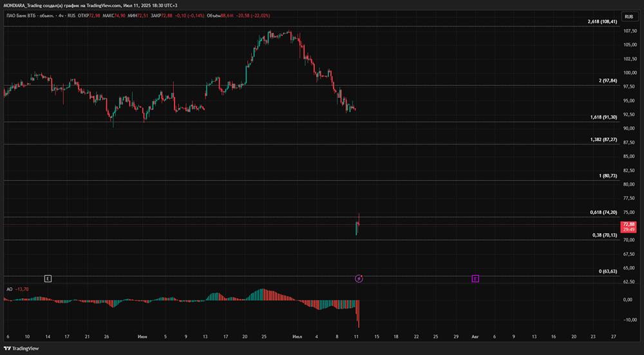Click the Июл label on time axis

(x=297, y=337)
